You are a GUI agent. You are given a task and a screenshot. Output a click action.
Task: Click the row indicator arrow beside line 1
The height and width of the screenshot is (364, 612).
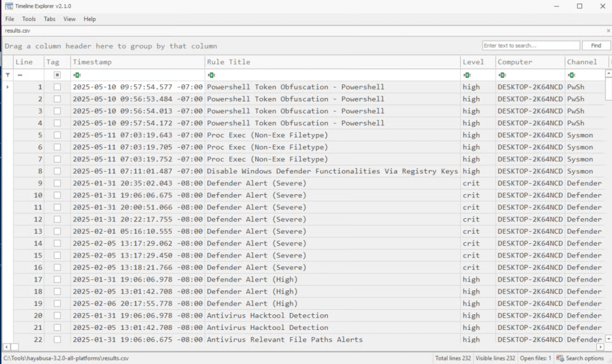[x=7, y=87]
